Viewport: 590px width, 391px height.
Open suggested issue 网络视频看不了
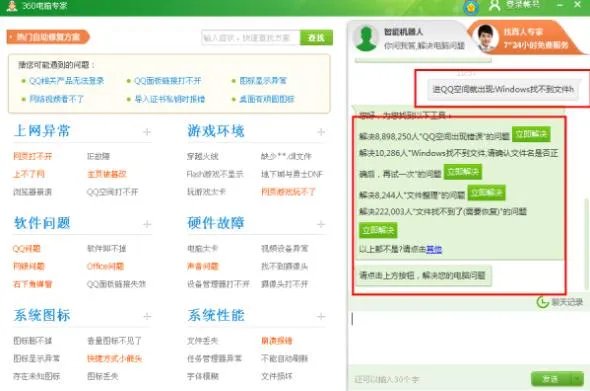56,99
